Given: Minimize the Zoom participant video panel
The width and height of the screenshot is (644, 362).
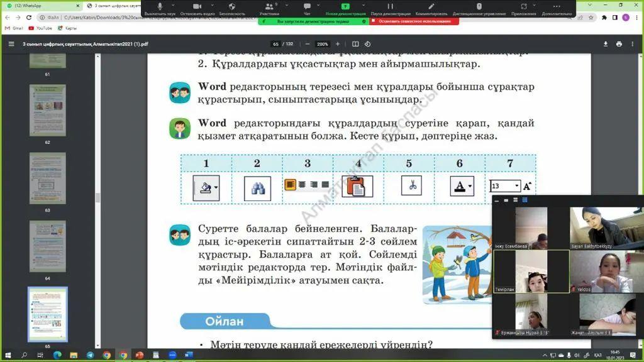Looking at the screenshot, I should tap(497, 200).
